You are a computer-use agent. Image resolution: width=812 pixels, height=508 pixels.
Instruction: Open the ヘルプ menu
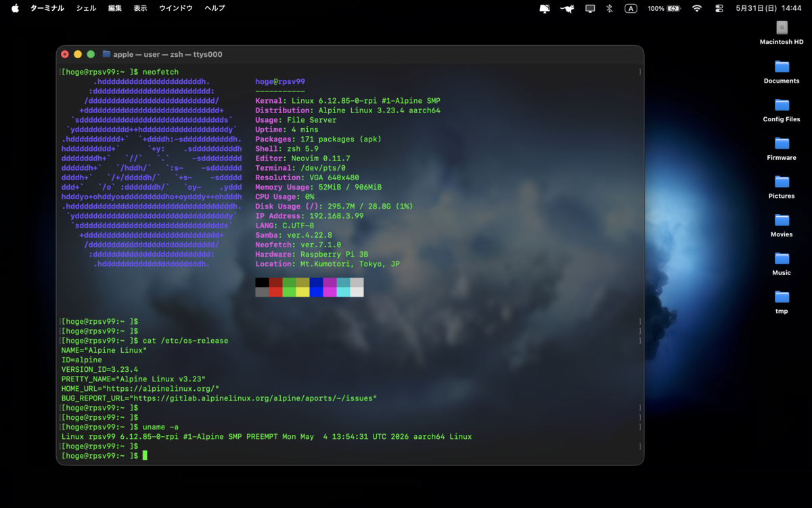[215, 8]
